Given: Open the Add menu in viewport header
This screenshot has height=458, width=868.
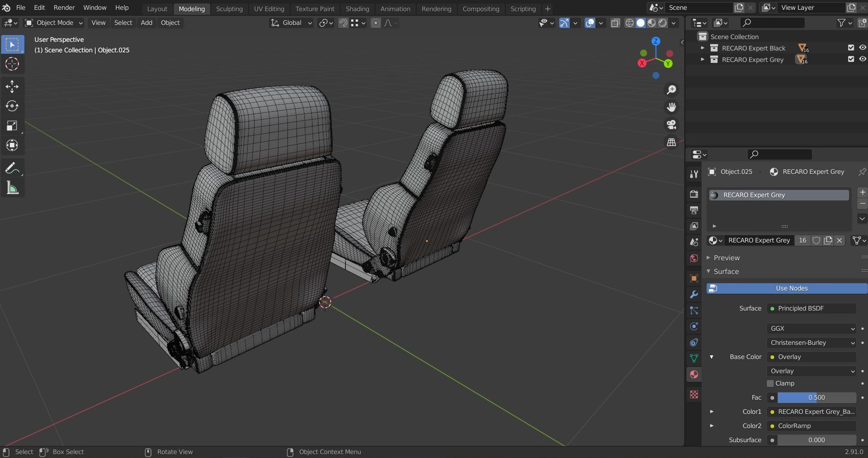Looking at the screenshot, I should 146,23.
